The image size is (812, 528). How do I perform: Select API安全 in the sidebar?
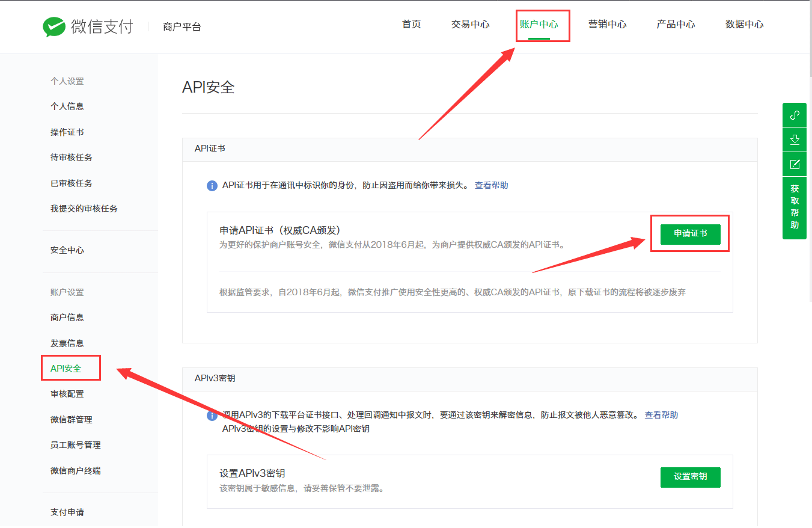[66, 369]
